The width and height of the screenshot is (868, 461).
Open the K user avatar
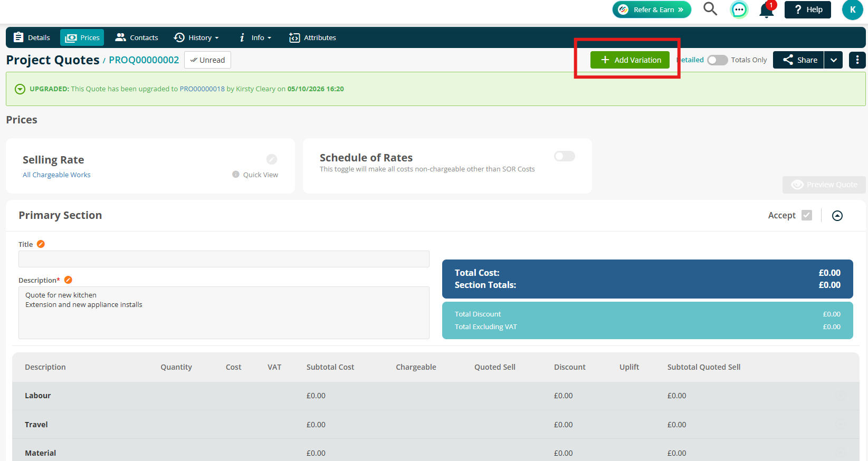(852, 9)
